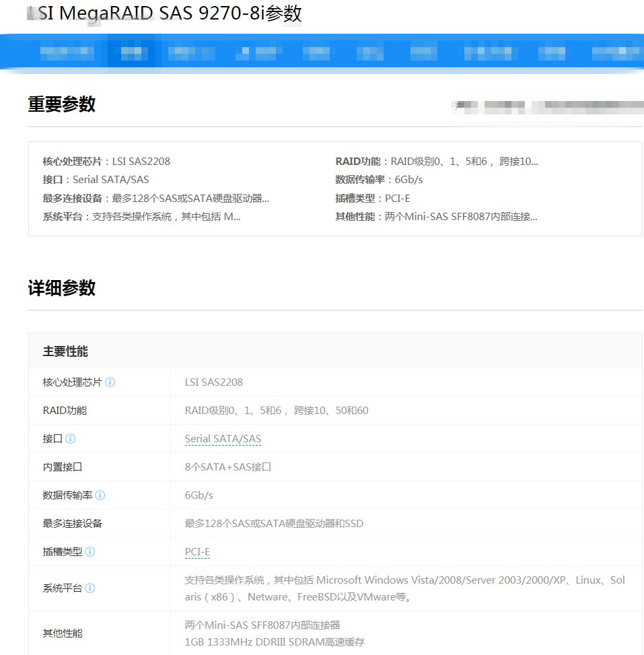Select summary line 最多连接设备 truncated value
Viewport: 644px width, 655px height.
(x=155, y=199)
